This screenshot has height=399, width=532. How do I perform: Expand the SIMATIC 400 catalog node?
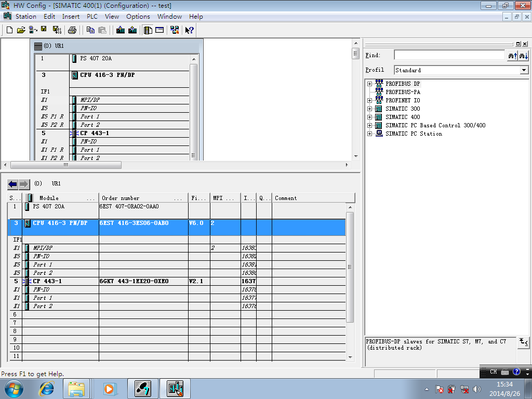370,117
